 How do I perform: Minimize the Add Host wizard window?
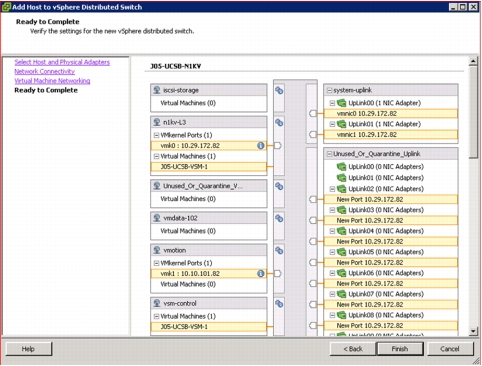tap(453, 7)
